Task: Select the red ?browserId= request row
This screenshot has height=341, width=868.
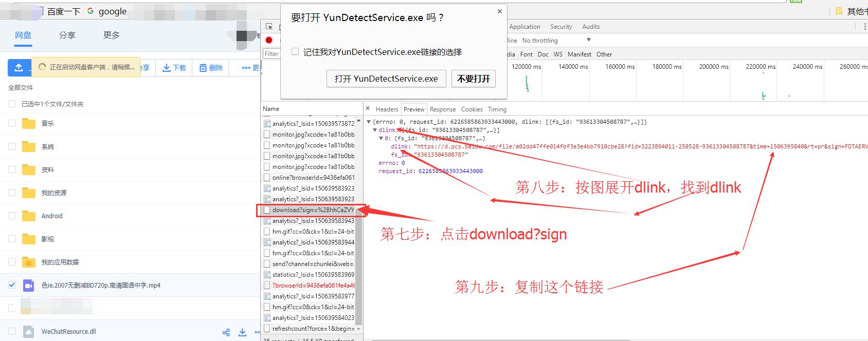Action: coord(309,286)
